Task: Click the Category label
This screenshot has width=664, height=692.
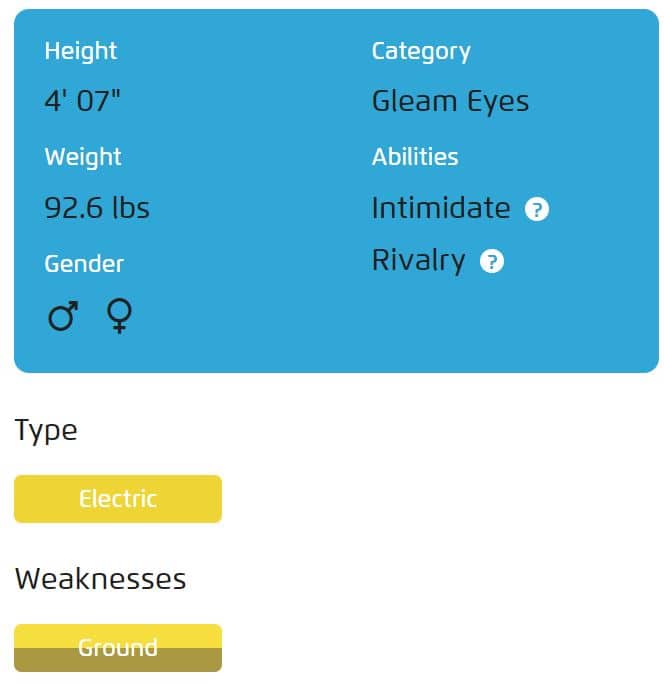Action: click(x=421, y=52)
